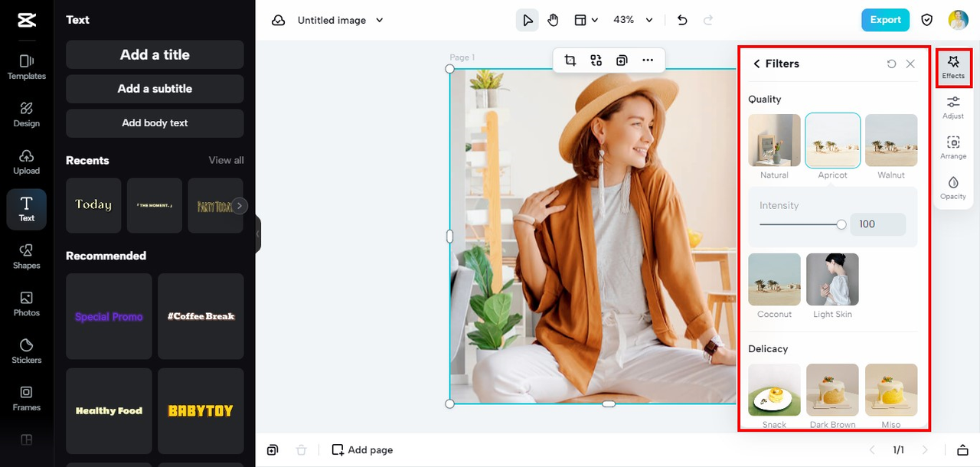
Task: Open the Upload sidebar panel
Action: [27, 162]
